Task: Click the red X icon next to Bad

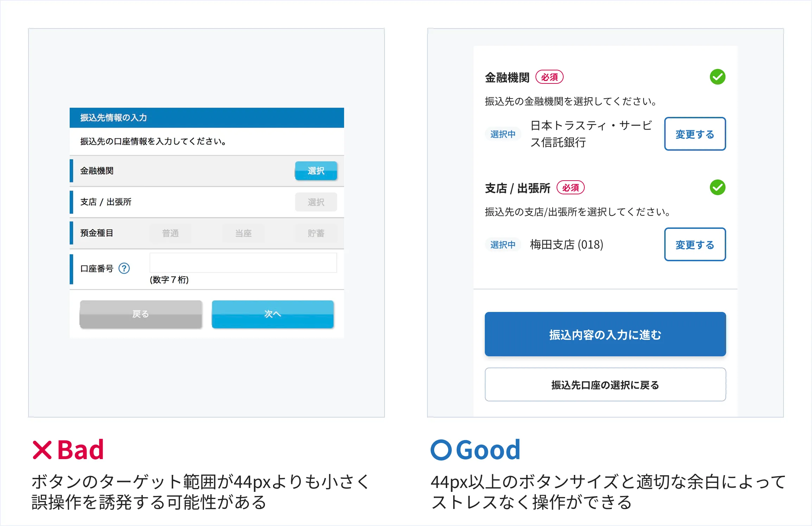Action: 42,450
